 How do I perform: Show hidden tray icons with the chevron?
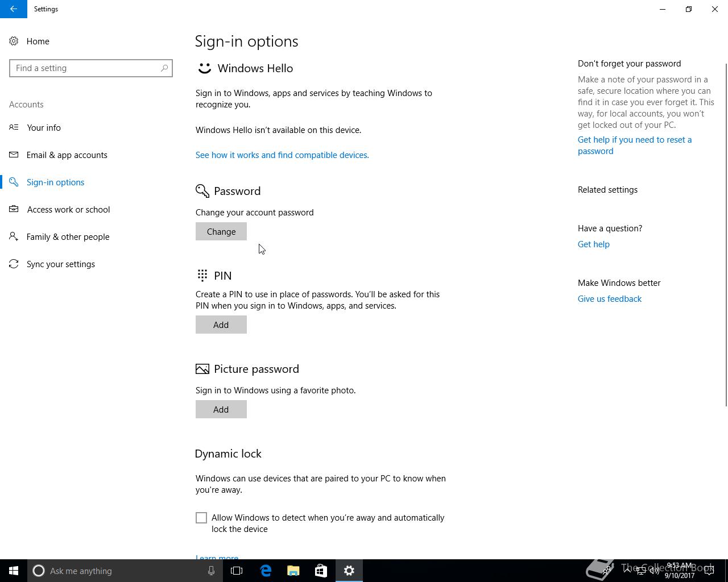click(x=627, y=571)
